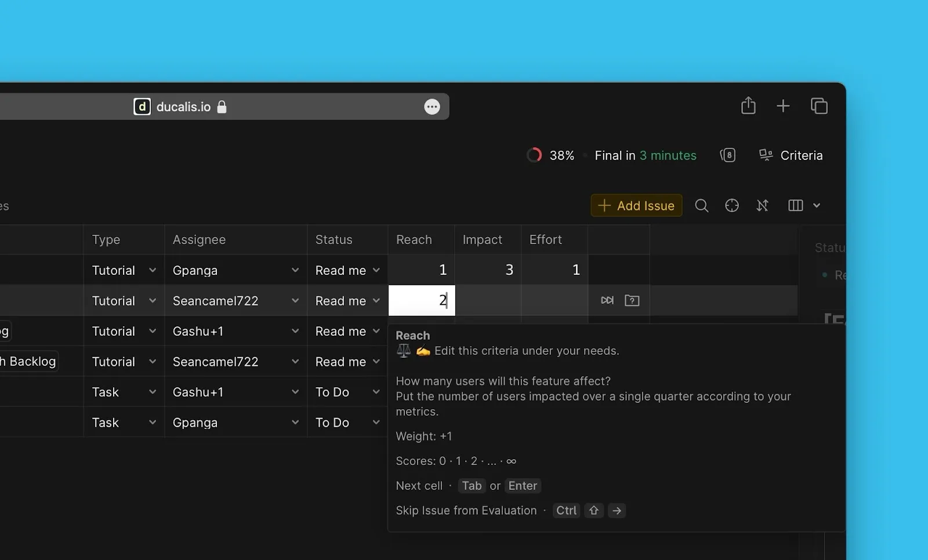Open a new browser tab with plus icon
This screenshot has width=928, height=560.
tap(783, 106)
